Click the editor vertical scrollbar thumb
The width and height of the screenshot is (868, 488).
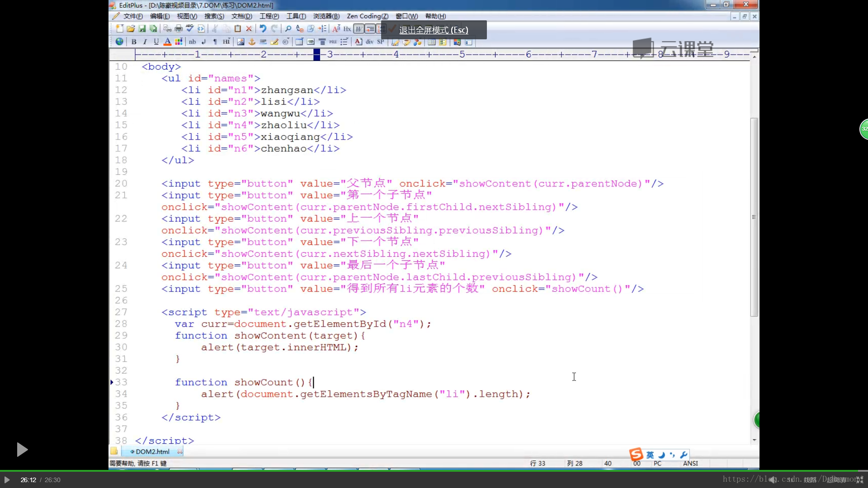[754, 217]
